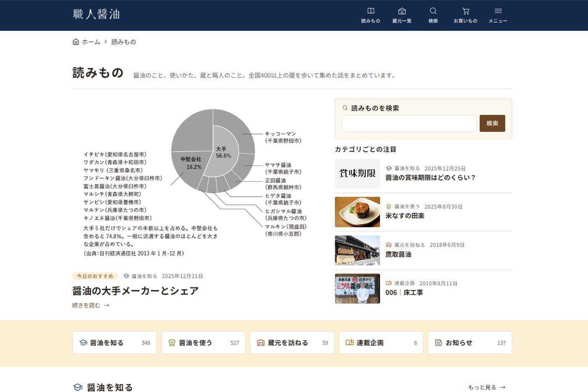
Task: Click the cap icon next to featured article's 醤油を知る tag
Action: (126, 276)
